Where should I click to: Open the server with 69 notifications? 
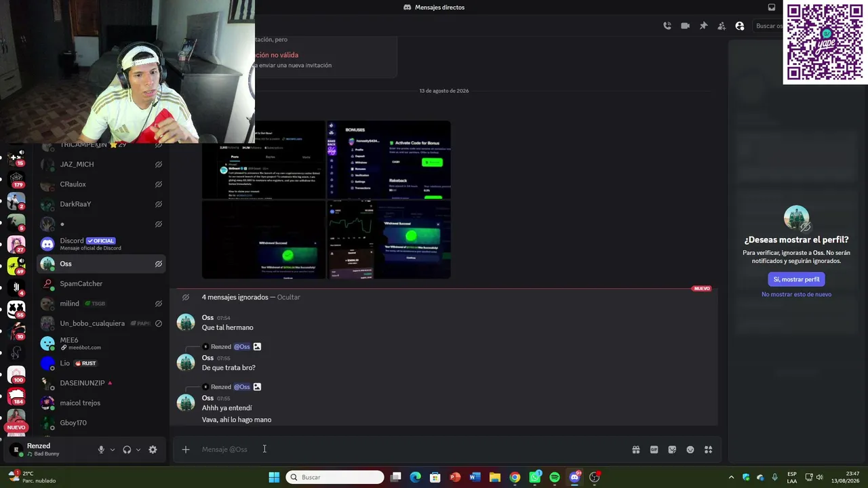16,266
